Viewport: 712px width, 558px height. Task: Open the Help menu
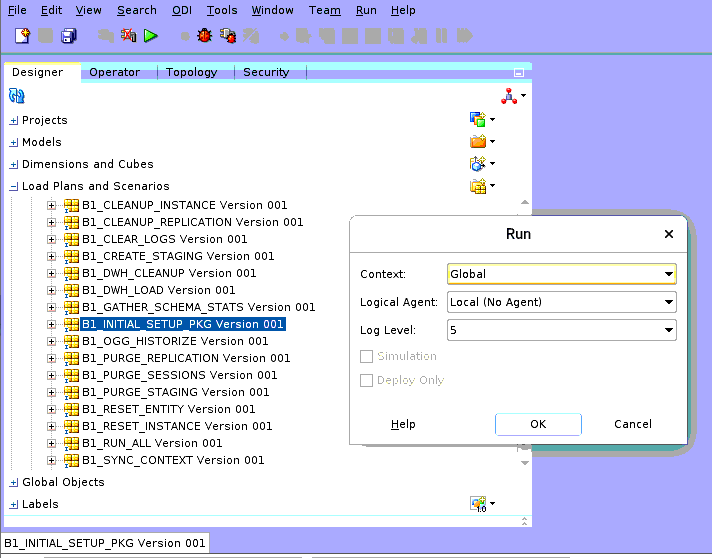[x=403, y=10]
